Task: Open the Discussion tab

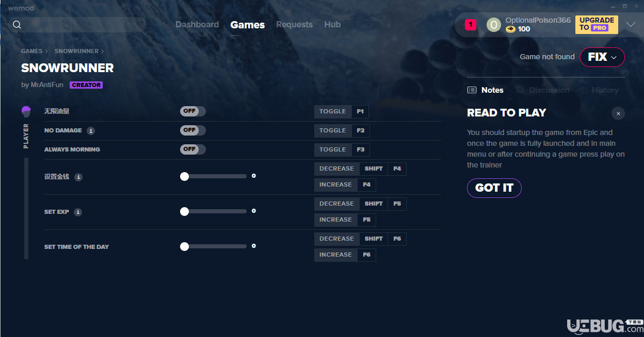Action: 543,90
